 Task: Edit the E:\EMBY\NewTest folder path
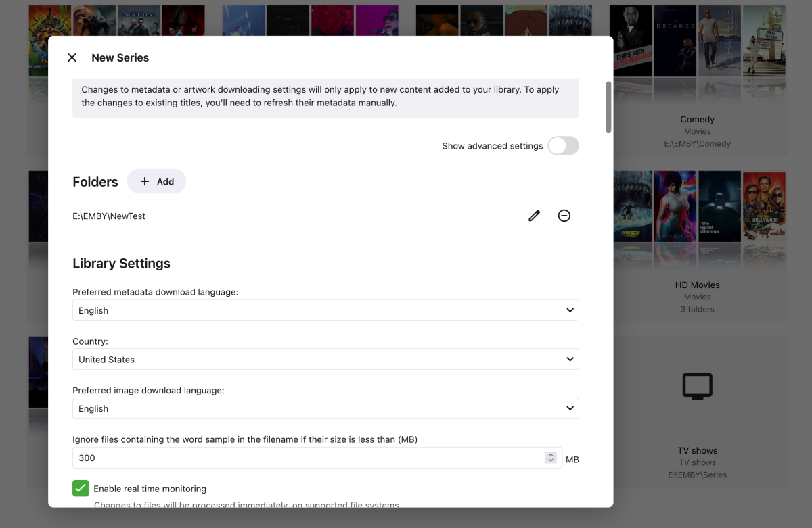[x=534, y=215]
